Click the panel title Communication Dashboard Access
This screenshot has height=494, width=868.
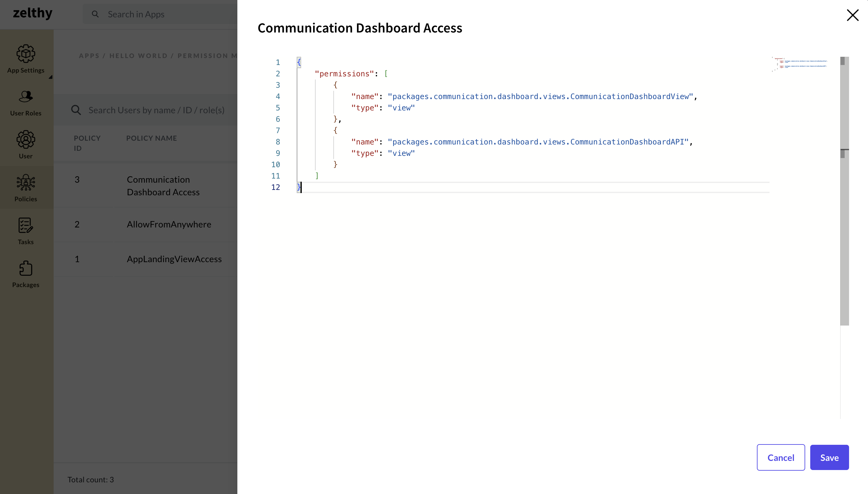coord(360,28)
